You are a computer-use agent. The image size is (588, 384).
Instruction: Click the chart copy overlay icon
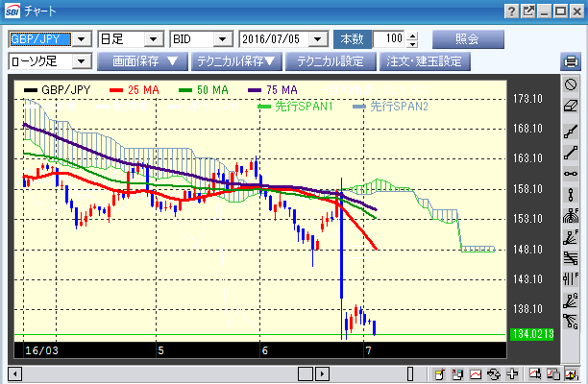[x=553, y=373]
